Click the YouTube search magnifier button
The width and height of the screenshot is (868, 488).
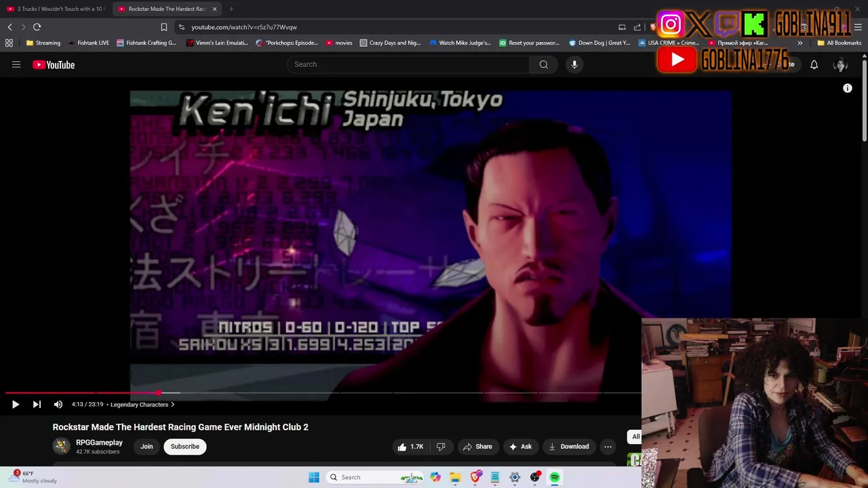[544, 64]
